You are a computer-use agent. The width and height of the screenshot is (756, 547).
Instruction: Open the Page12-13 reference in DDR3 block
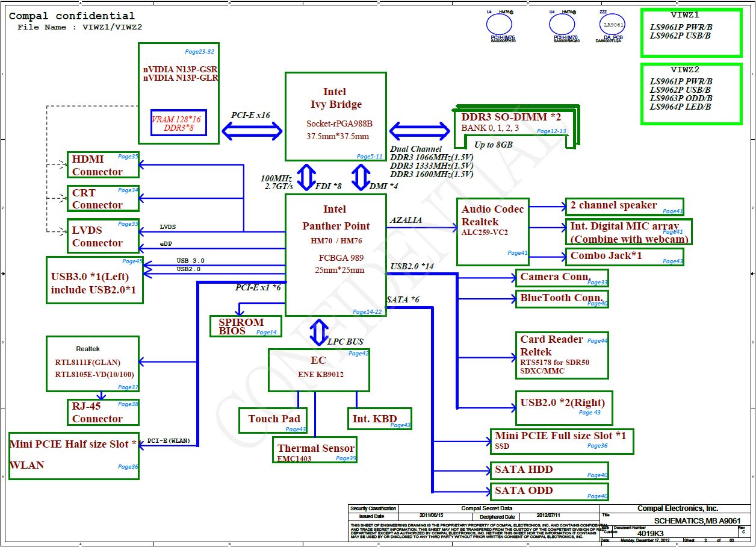(x=551, y=131)
